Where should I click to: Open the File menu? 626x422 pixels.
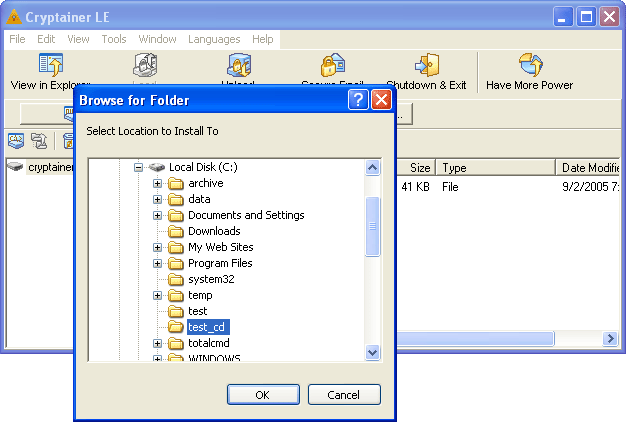pyautogui.click(x=17, y=39)
